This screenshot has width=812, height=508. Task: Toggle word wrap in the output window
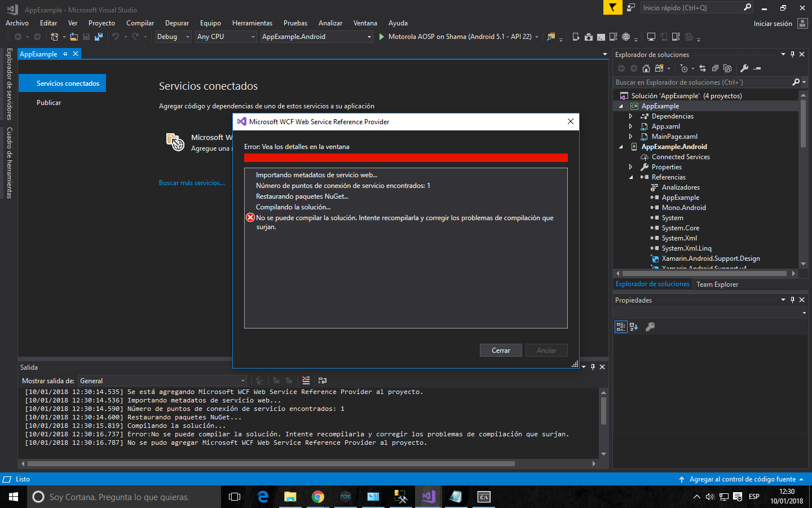click(321, 380)
